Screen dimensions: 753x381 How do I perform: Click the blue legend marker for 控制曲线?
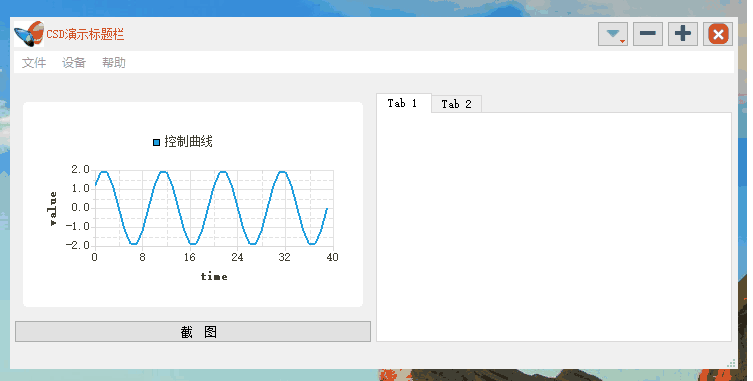click(156, 142)
